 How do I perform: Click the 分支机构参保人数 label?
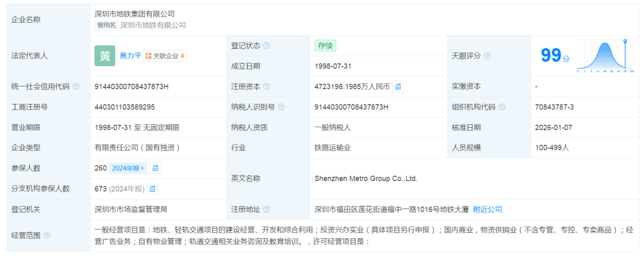[41, 189]
